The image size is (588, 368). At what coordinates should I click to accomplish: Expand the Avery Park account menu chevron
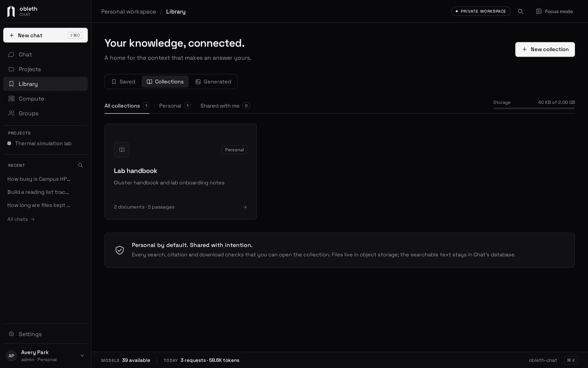click(82, 356)
